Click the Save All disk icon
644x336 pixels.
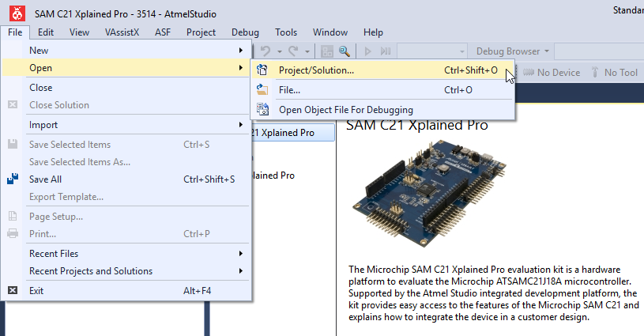(13, 179)
